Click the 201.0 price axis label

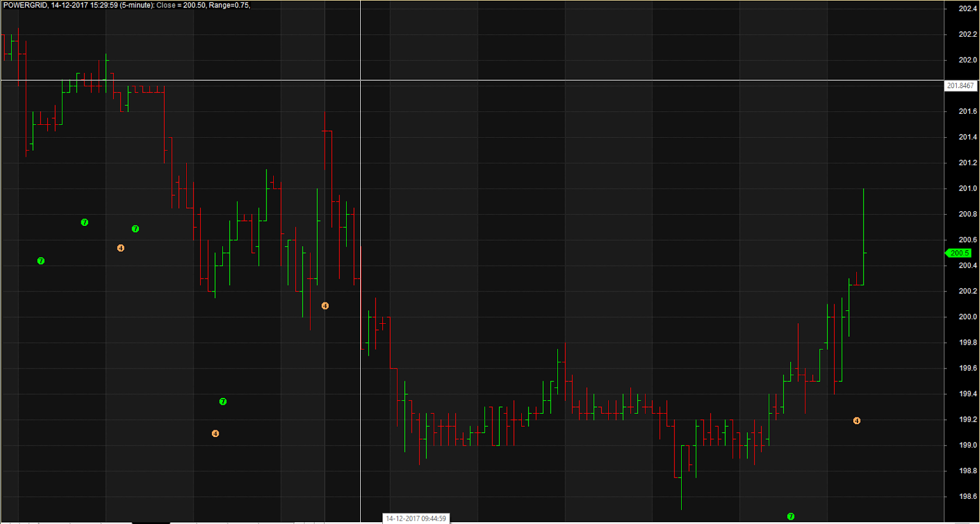pyautogui.click(x=968, y=189)
